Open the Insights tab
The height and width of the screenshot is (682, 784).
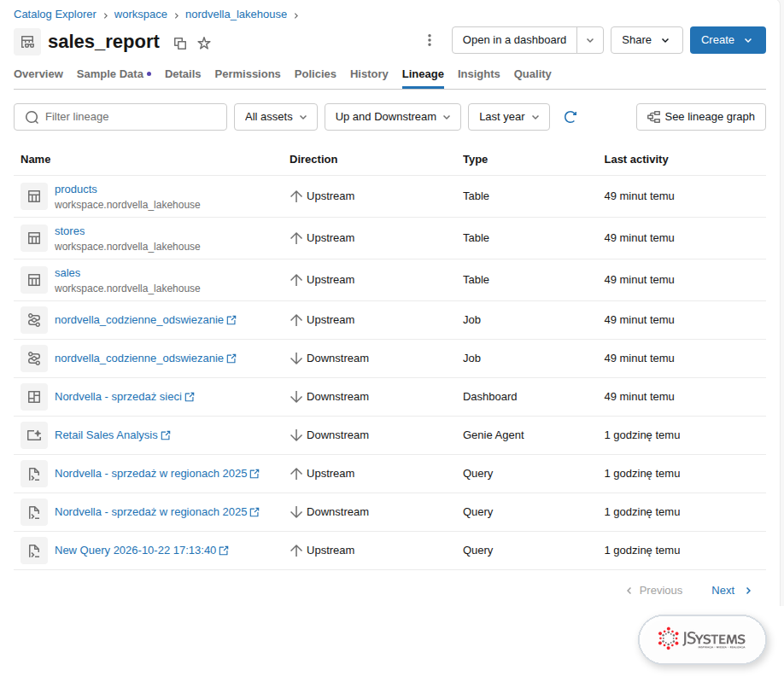(478, 74)
